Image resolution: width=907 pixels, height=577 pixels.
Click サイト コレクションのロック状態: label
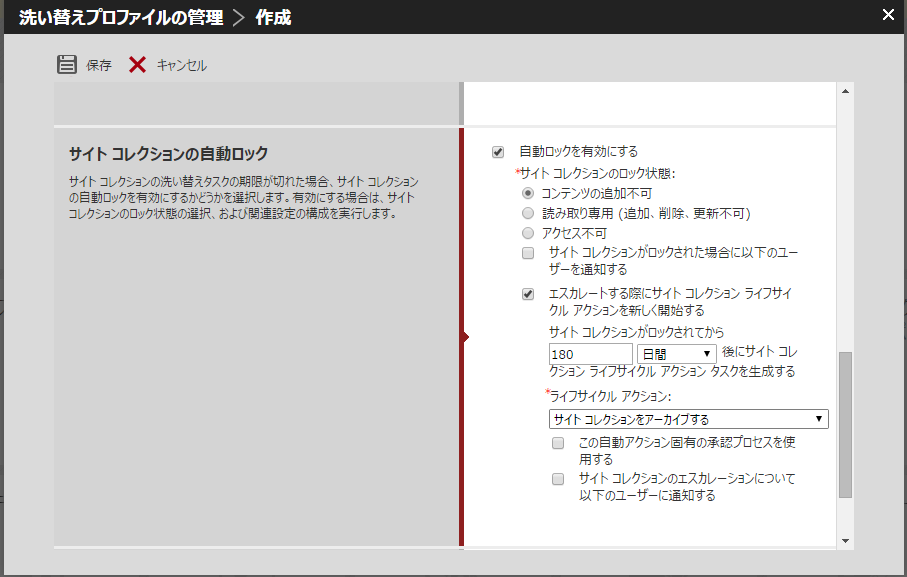click(x=598, y=173)
